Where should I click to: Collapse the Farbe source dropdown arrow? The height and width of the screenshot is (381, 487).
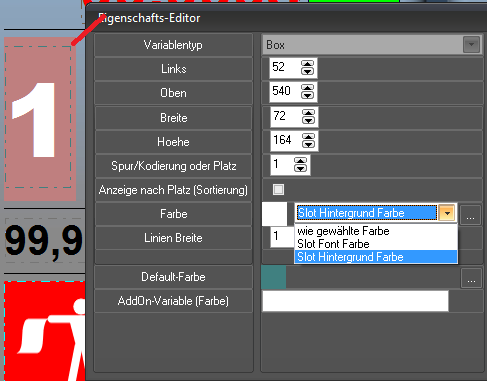447,213
